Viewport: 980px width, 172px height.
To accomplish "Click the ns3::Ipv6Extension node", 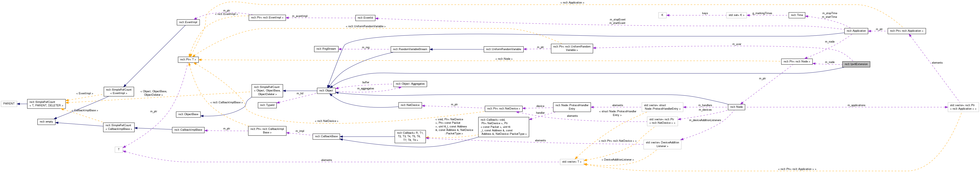I will tap(856, 64).
